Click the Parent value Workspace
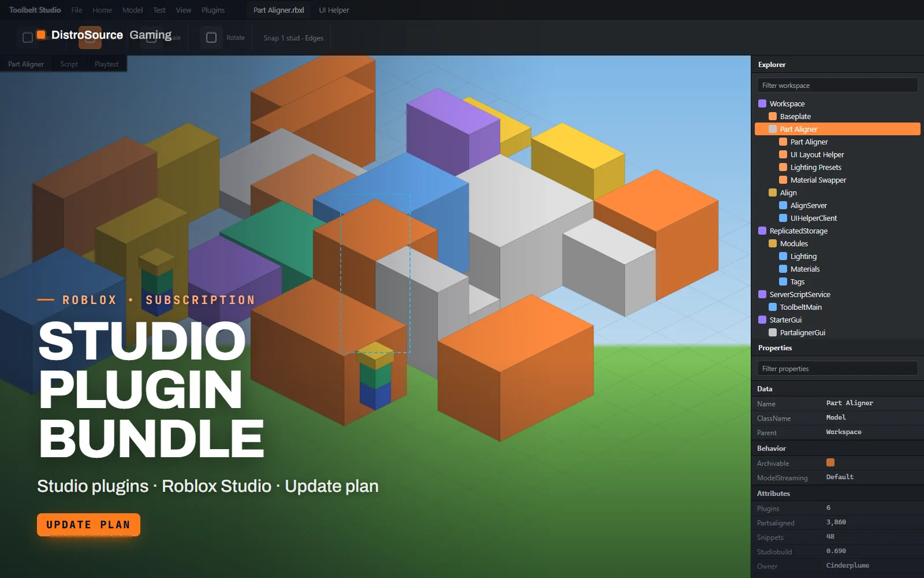 pyautogui.click(x=844, y=432)
